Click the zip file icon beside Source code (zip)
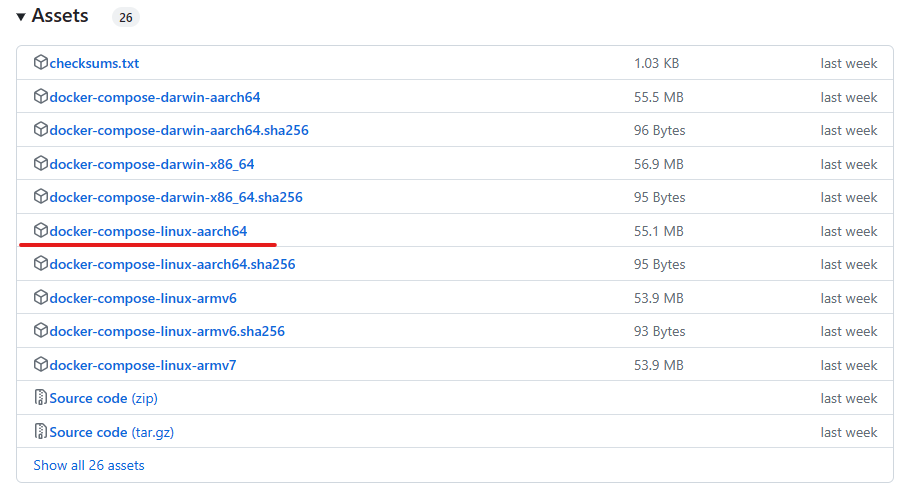The width and height of the screenshot is (908, 493). pyautogui.click(x=41, y=397)
